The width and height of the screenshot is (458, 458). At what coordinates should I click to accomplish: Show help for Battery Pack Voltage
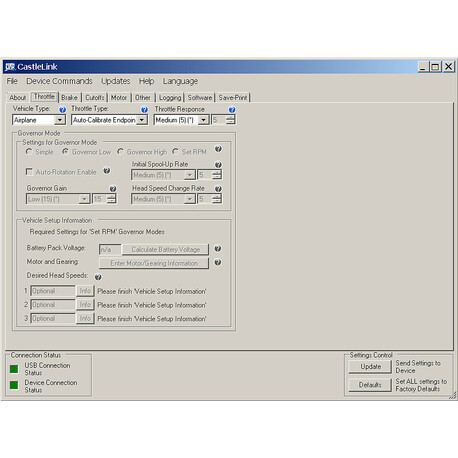click(x=218, y=249)
